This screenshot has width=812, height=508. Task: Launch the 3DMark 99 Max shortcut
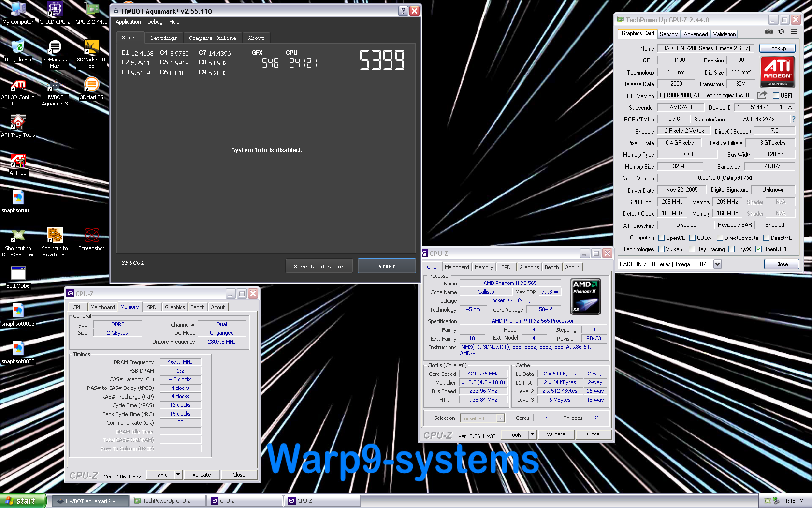[55, 54]
